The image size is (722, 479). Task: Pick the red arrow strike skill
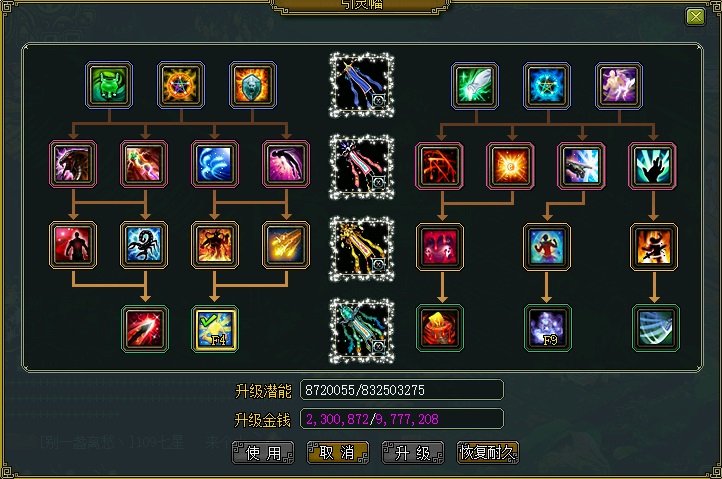(145, 328)
